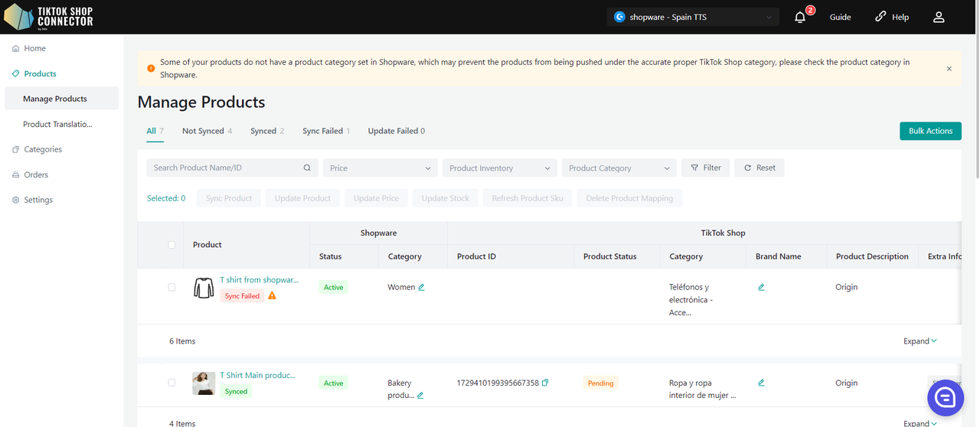The image size is (980, 427).
Task: Open the Price filter dropdown
Action: 381,168
